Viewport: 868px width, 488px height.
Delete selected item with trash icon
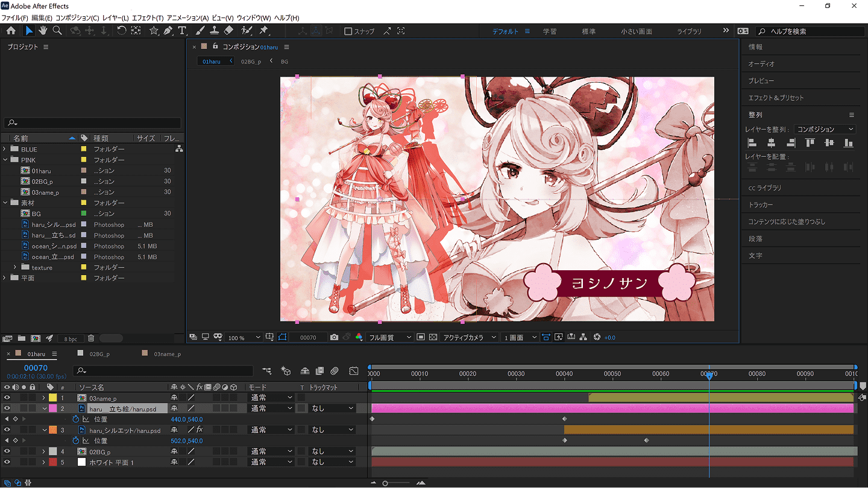point(91,338)
